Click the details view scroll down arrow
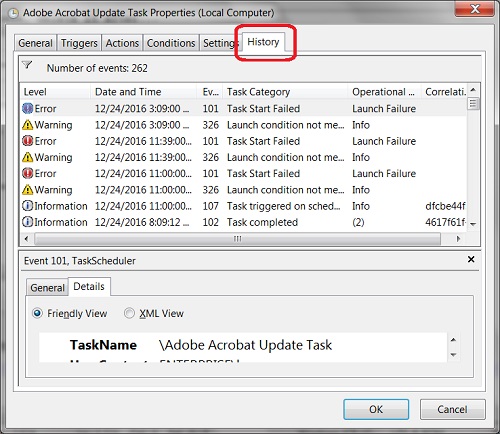The image size is (500, 434). 453,355
